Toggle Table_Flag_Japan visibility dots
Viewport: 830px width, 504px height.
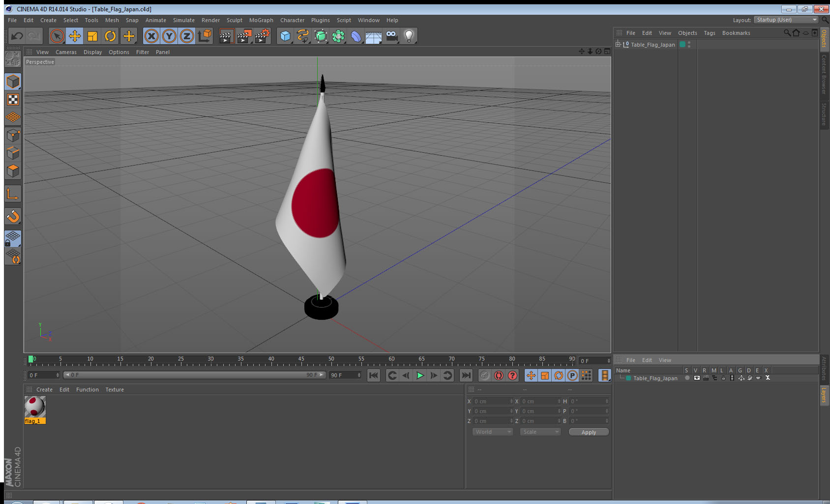689,44
